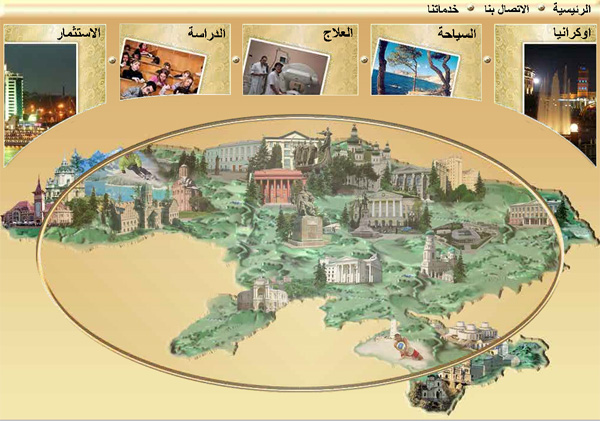
Task: Select the العلاج treatment heading
Action: point(338,33)
